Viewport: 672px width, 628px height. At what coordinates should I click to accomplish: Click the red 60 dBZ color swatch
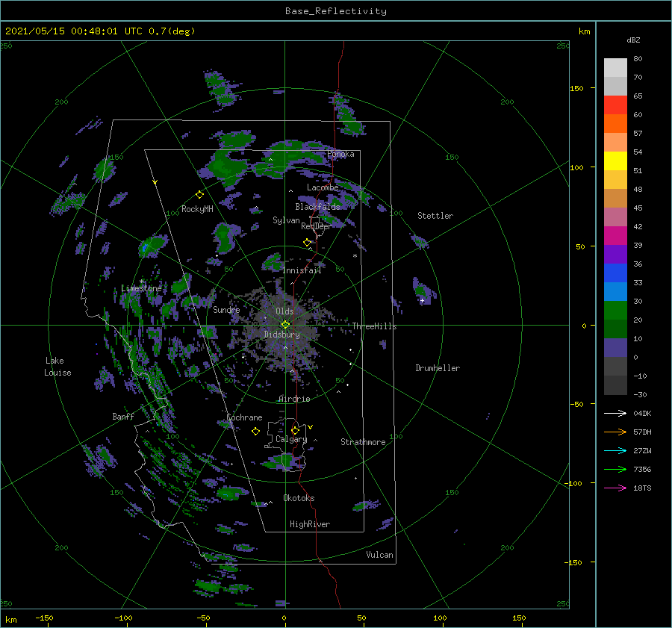pos(615,105)
